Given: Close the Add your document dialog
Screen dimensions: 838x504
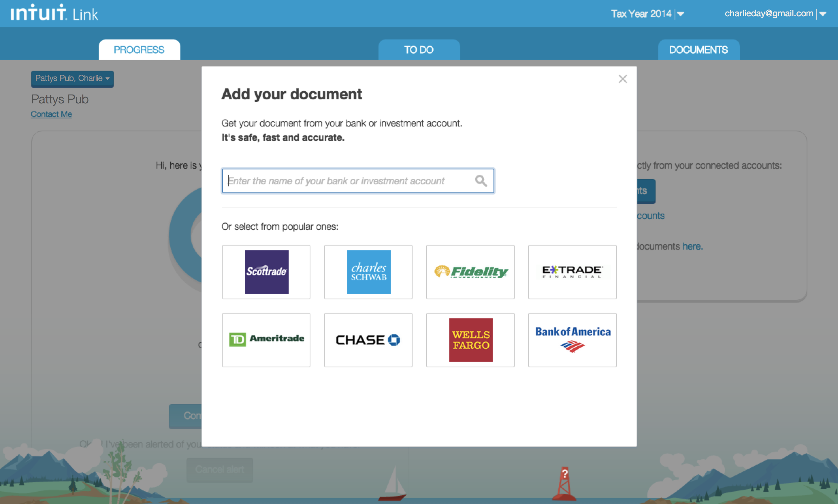Looking at the screenshot, I should 623,79.
